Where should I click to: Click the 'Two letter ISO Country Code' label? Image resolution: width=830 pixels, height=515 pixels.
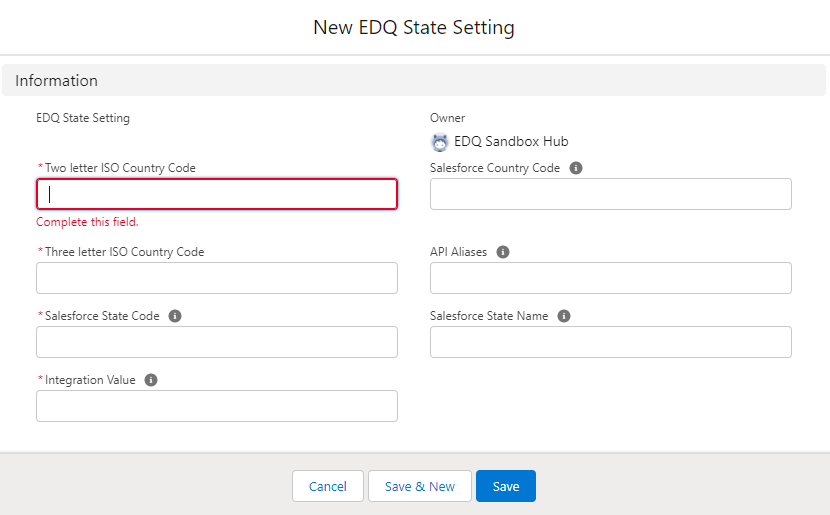click(x=120, y=168)
